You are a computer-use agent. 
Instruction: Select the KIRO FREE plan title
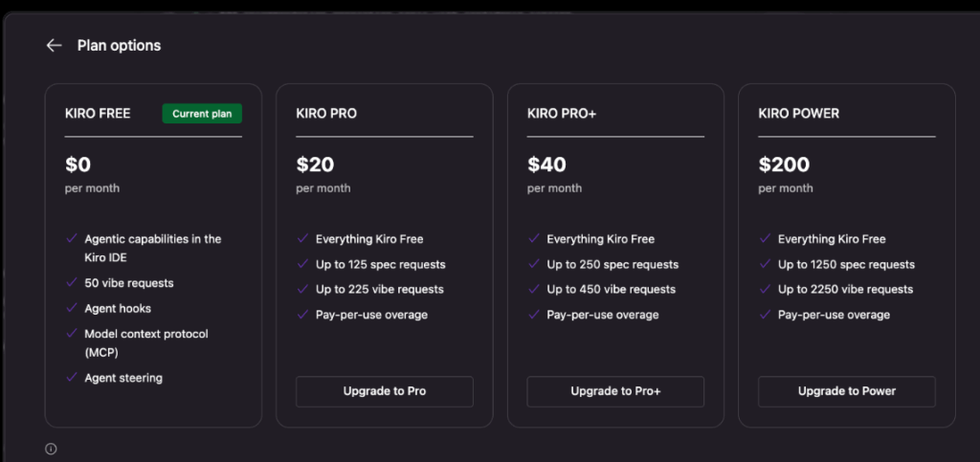tap(98, 114)
